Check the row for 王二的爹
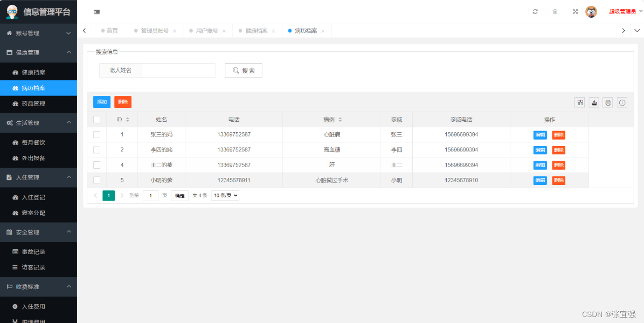The width and height of the screenshot is (644, 323). pos(97,165)
